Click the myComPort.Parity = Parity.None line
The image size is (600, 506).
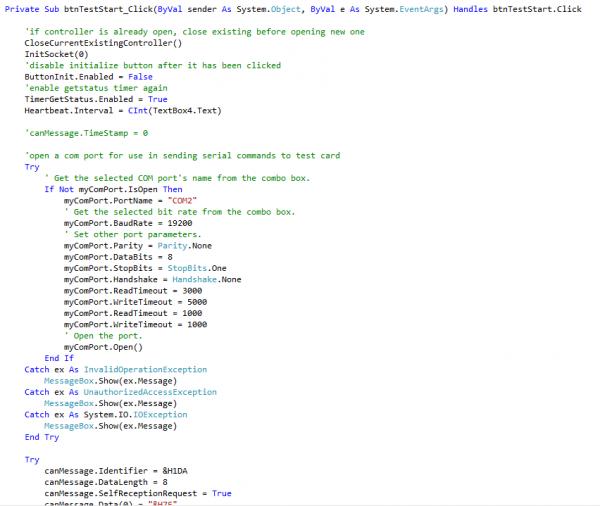[x=138, y=245]
